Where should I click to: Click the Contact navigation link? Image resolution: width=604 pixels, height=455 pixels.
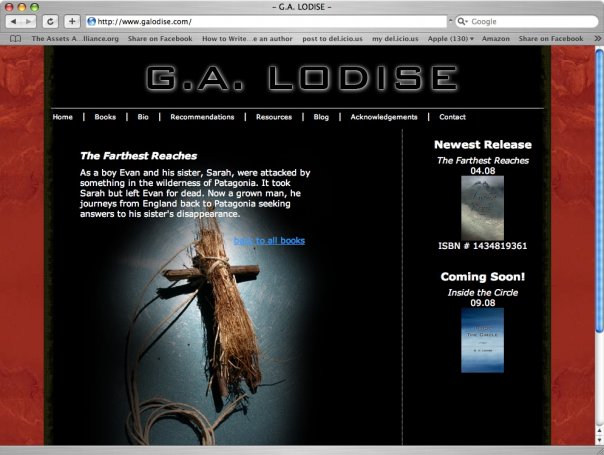pos(452,117)
